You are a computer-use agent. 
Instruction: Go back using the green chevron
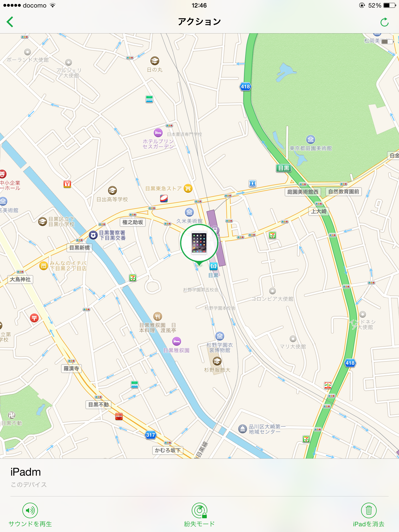pyautogui.click(x=10, y=22)
